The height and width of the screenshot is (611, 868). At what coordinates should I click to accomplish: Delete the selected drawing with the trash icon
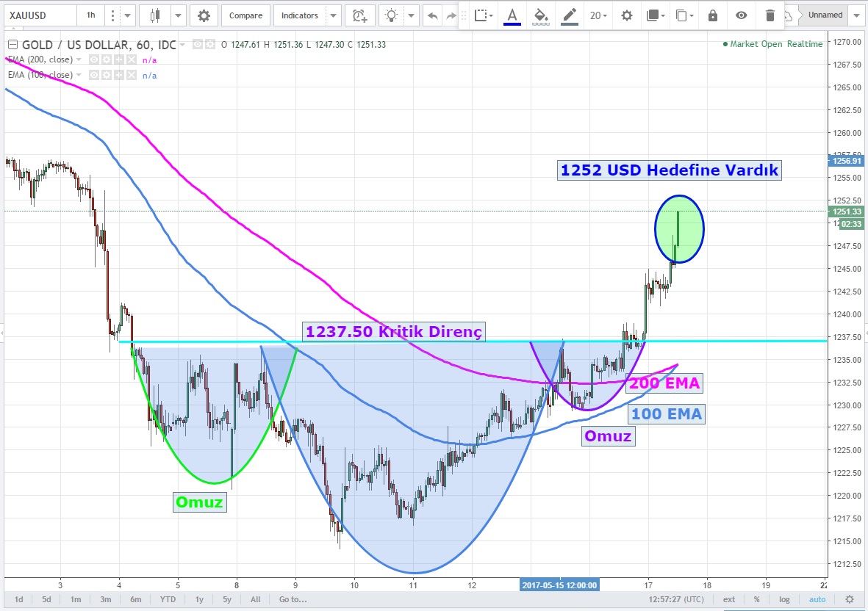770,15
